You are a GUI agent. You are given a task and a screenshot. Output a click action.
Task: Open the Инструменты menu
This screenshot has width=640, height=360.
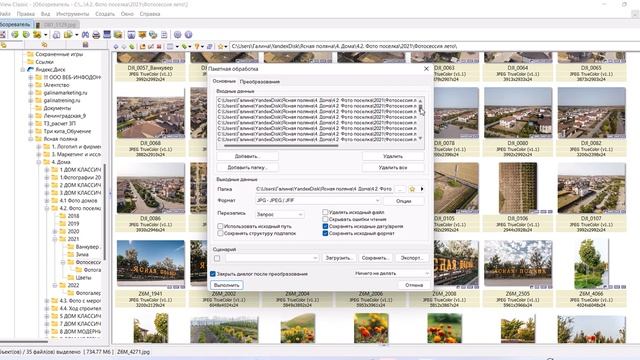[73, 14]
